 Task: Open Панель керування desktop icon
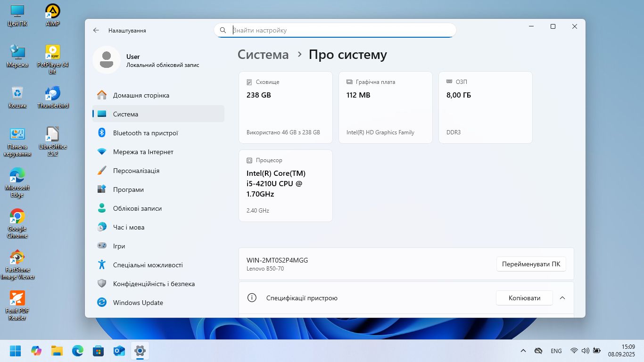click(17, 141)
